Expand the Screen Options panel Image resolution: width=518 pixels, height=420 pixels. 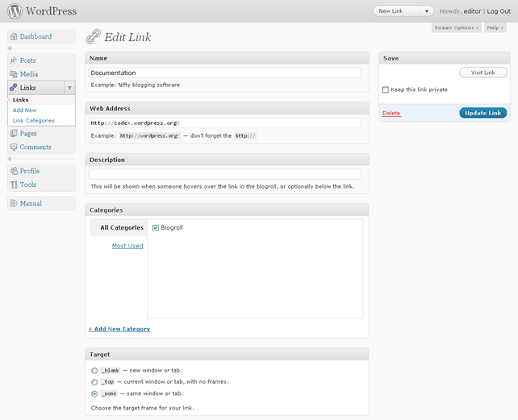tap(456, 27)
